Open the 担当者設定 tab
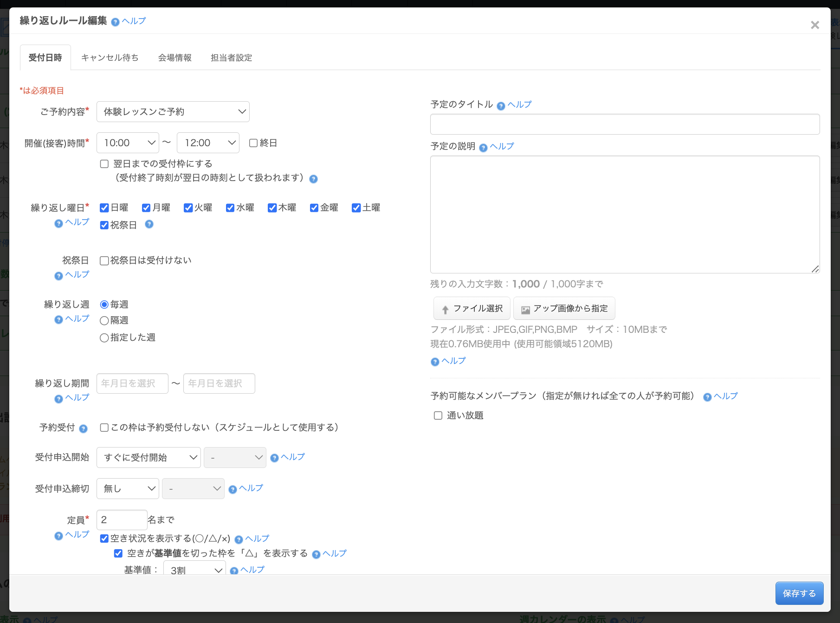The width and height of the screenshot is (840, 623). pyautogui.click(x=231, y=58)
